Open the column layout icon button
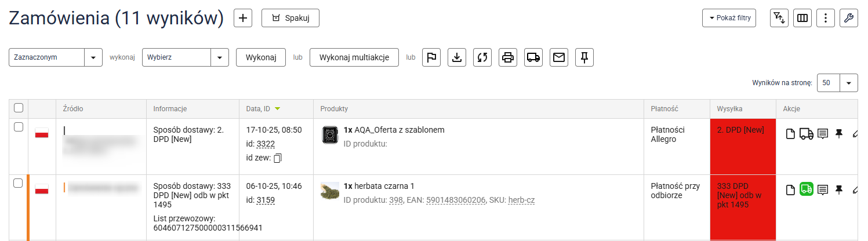 pos(802,18)
